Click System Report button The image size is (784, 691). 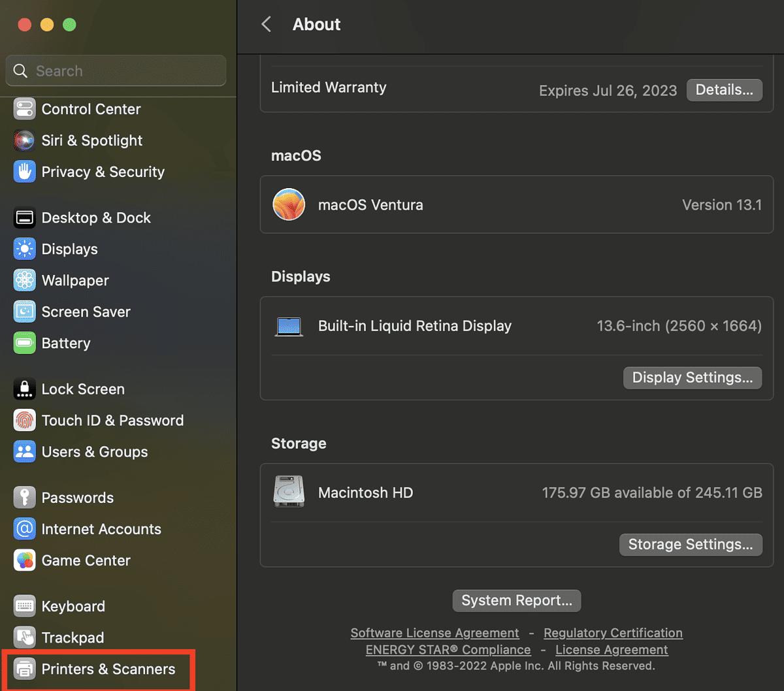point(516,600)
